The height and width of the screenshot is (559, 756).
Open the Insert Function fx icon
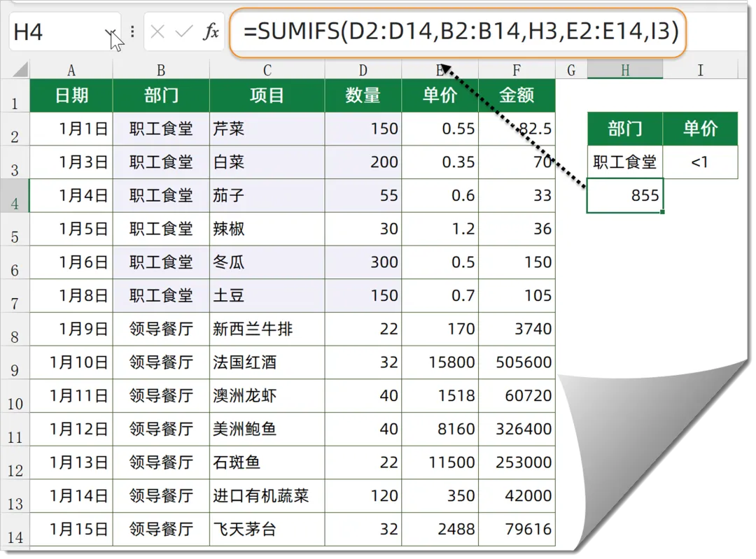tap(211, 32)
